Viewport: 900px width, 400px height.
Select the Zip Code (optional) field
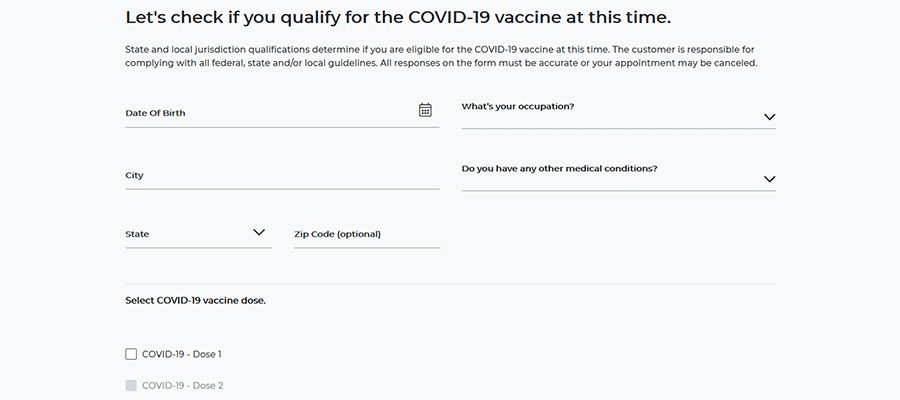click(x=366, y=235)
